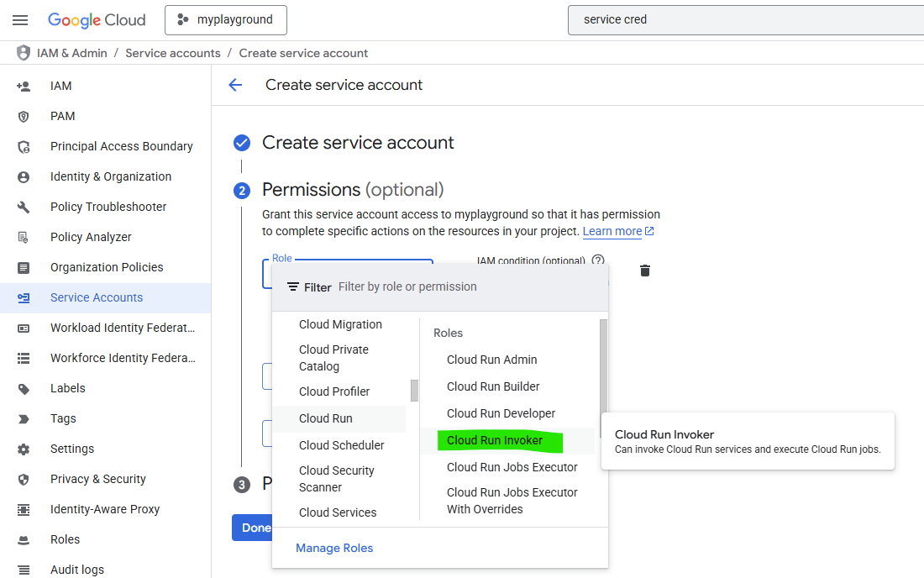Screen dimensions: 924x578
Task: Click the search box containing service cred
Action: pyautogui.click(x=739, y=20)
